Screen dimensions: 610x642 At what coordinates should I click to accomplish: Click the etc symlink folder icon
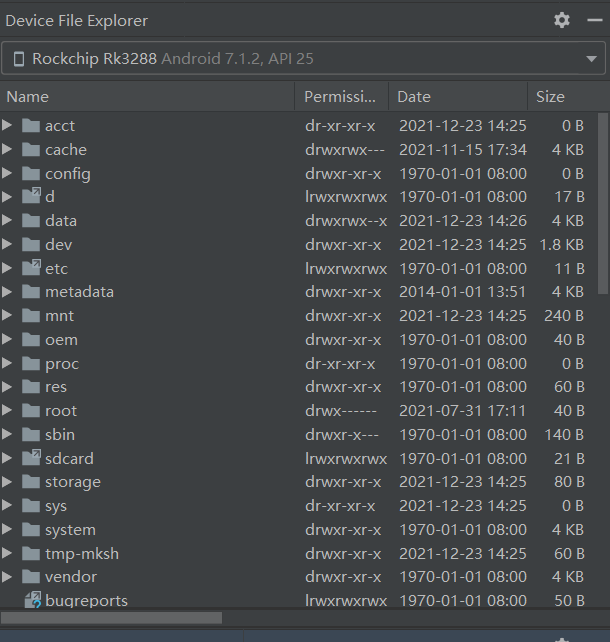coord(31,267)
